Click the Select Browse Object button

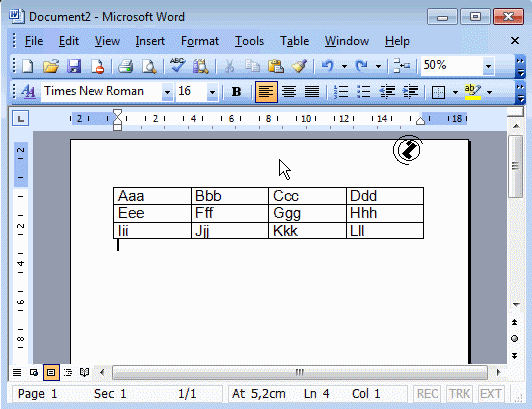point(514,338)
